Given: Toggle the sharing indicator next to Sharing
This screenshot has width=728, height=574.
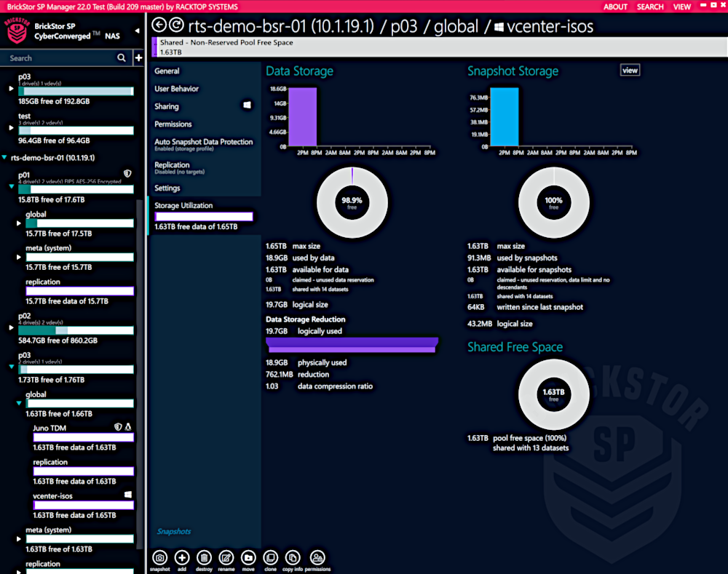Looking at the screenshot, I should (x=247, y=105).
